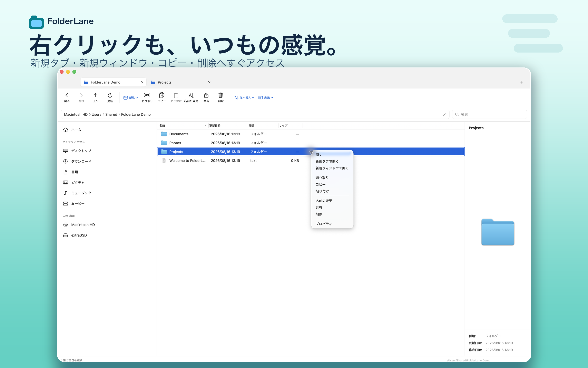The width and height of the screenshot is (588, 368).
Task: Sort by the 名前 column header
Action: [x=183, y=126]
